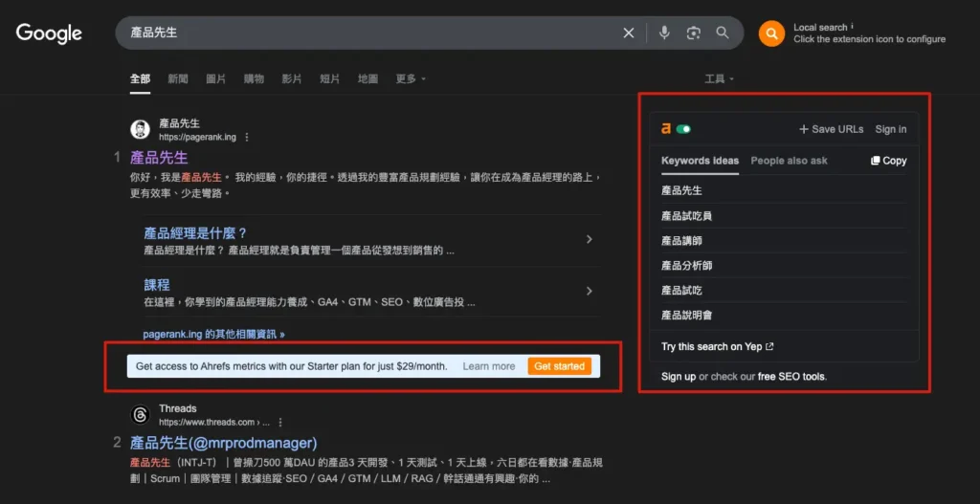
Task: Switch to the 新聞 tab
Action: (178, 78)
